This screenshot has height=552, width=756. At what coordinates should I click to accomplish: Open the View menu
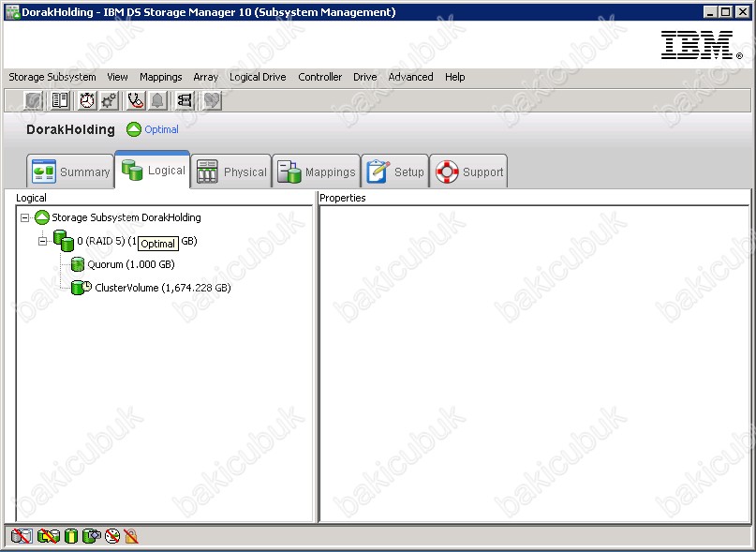click(x=118, y=77)
